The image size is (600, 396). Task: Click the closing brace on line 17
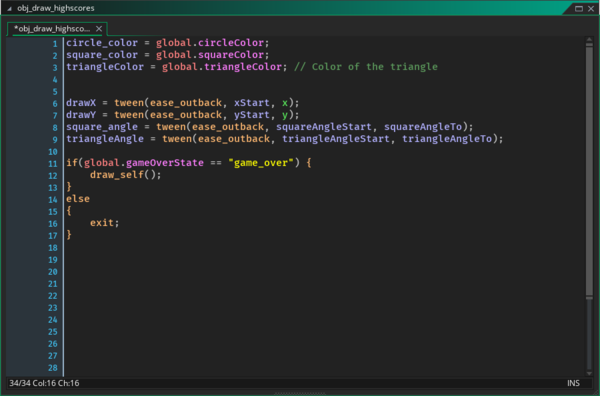tap(69, 235)
